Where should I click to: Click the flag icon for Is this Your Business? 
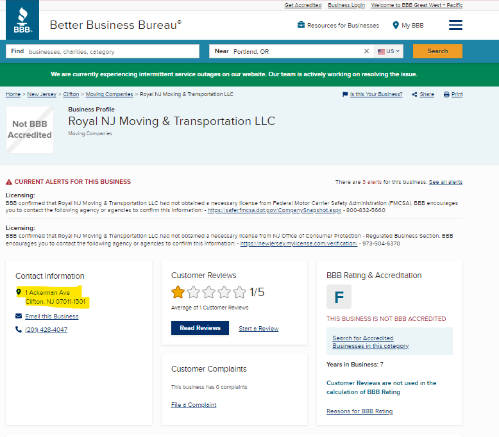(345, 94)
